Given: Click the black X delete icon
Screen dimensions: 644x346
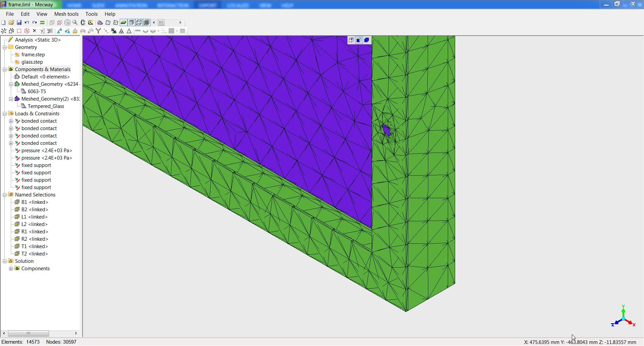Looking at the screenshot, I should click(35, 31).
